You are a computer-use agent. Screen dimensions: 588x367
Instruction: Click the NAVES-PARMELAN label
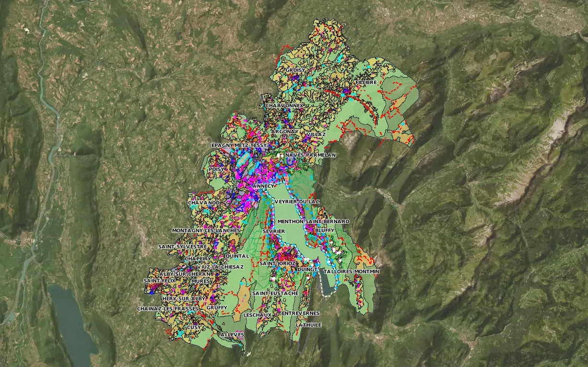point(310,155)
